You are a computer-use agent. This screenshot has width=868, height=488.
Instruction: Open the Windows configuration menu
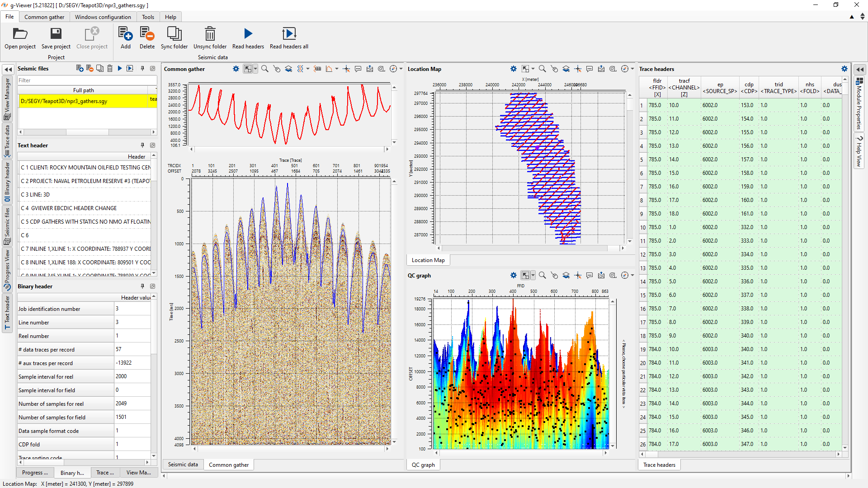coord(103,17)
